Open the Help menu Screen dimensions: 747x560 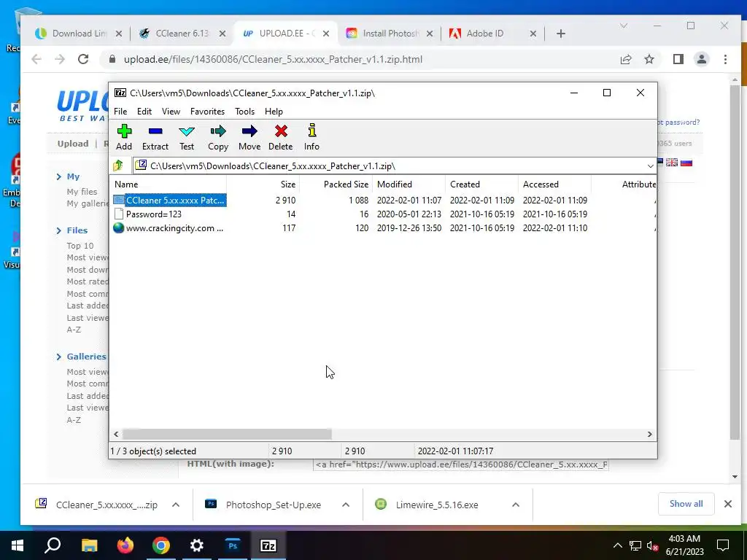[x=274, y=112]
